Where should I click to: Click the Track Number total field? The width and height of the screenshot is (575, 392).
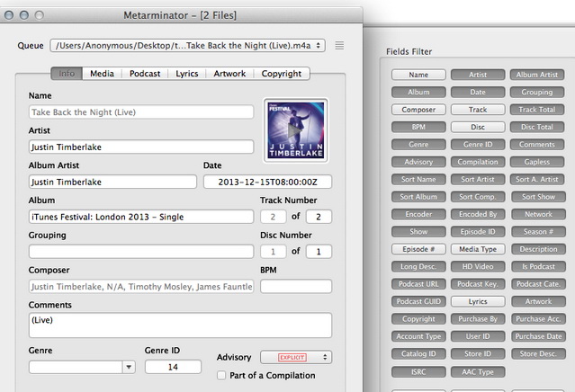point(319,217)
